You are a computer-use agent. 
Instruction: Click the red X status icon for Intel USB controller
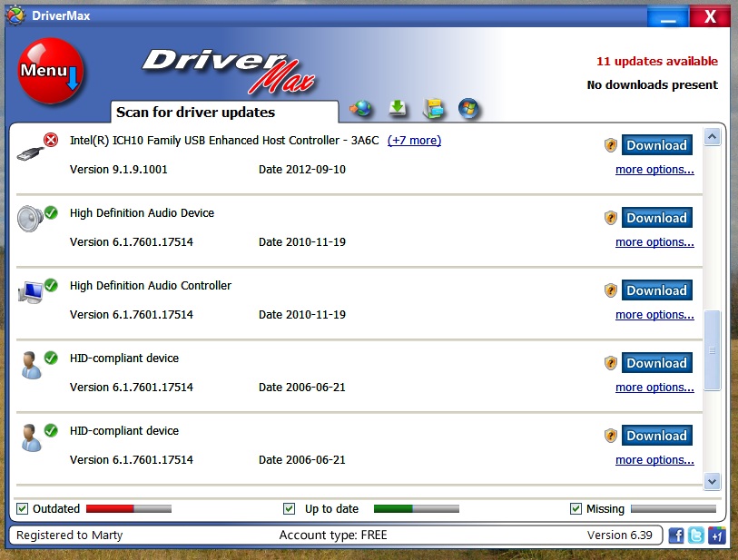click(x=51, y=140)
